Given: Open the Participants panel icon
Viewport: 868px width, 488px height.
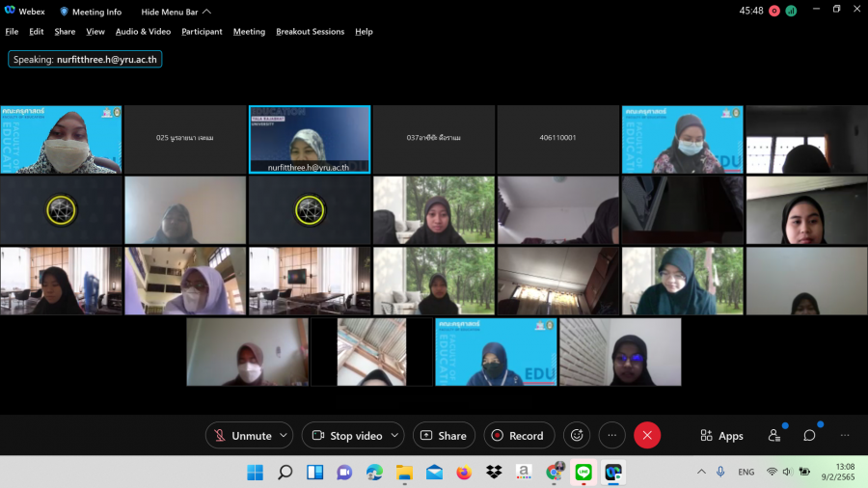Looking at the screenshot, I should 774,436.
